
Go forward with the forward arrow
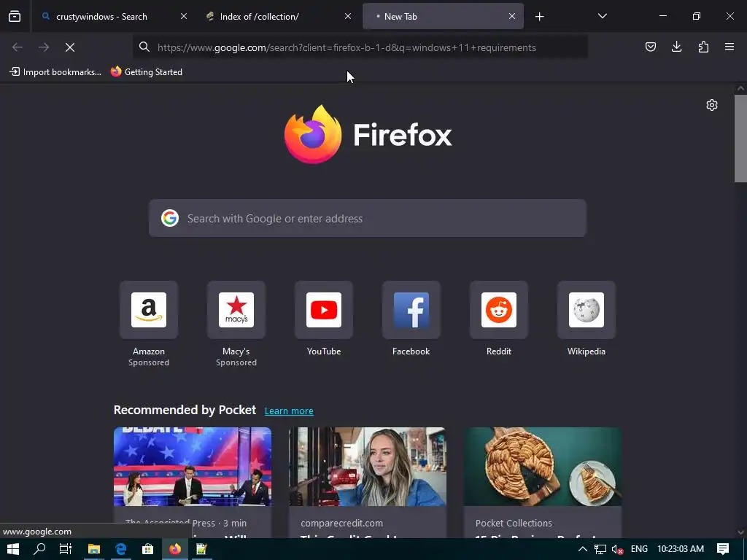click(x=44, y=47)
